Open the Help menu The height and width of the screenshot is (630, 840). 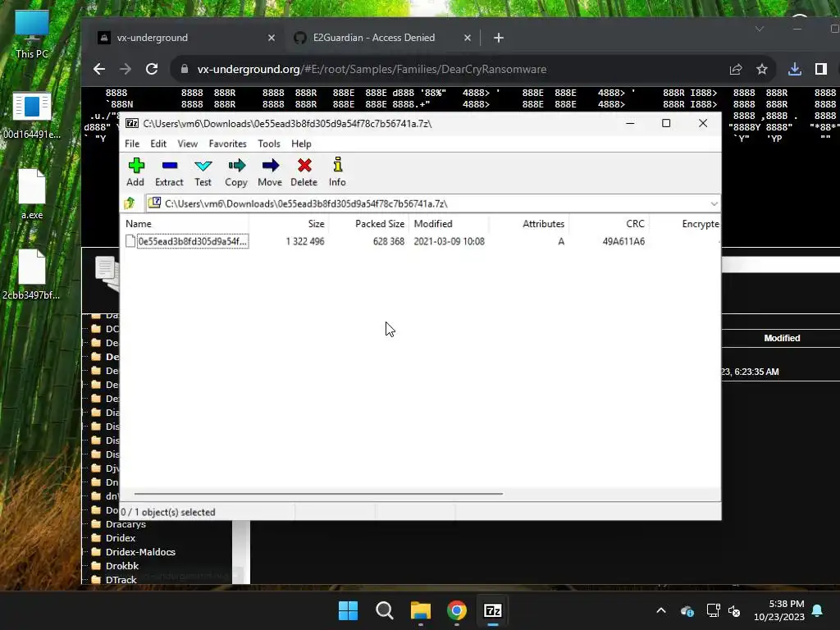[301, 144]
